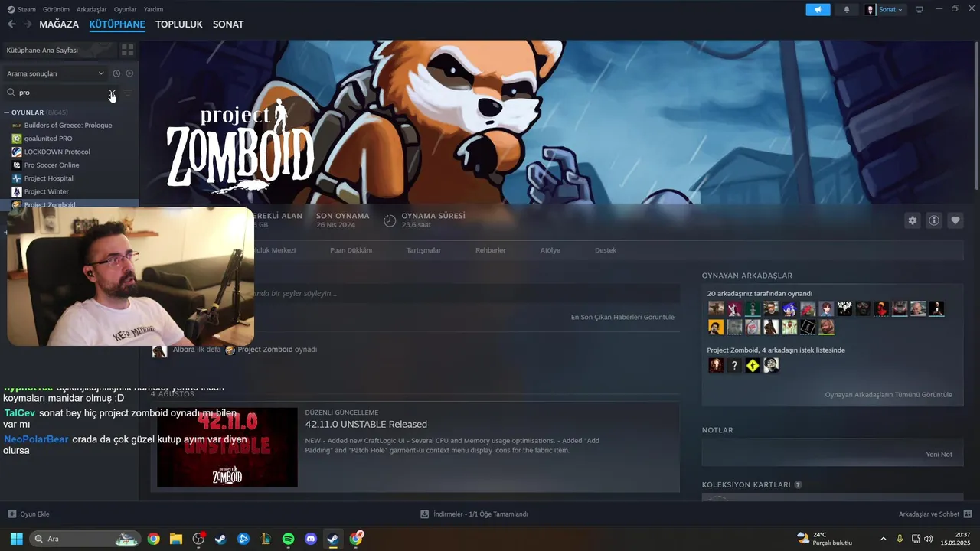This screenshot has height=551, width=980.
Task: Open the Oyunlar menu
Action: coord(125,10)
